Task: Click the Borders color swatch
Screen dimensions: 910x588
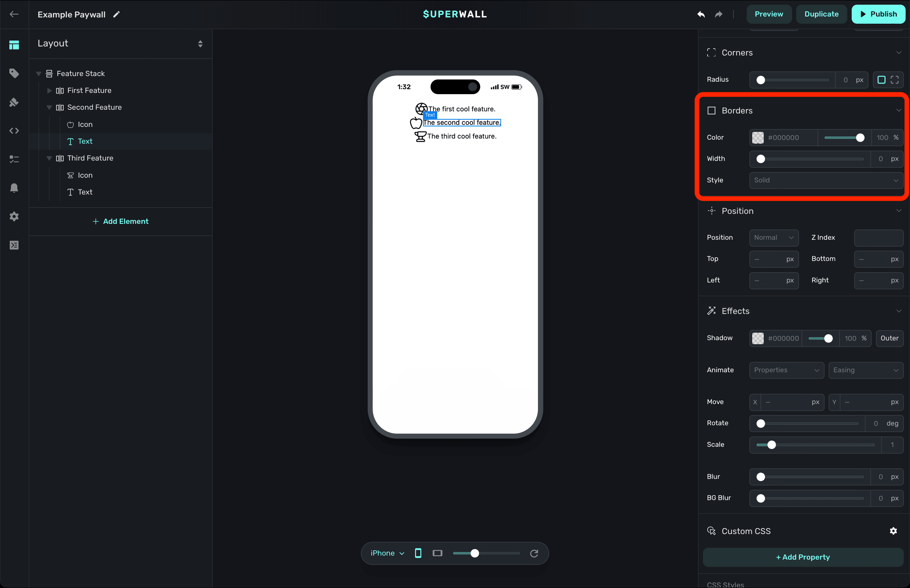Action: tap(758, 137)
